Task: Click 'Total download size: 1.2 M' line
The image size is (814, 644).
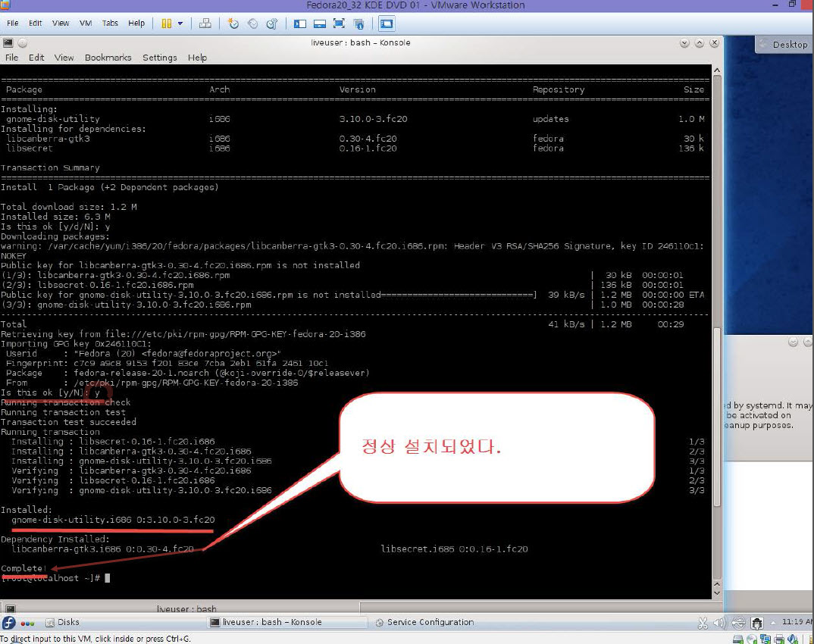Action: click(x=69, y=207)
